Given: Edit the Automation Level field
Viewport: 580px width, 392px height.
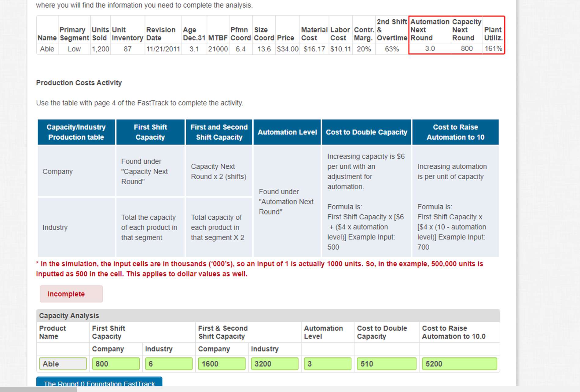Looking at the screenshot, I should (328, 364).
